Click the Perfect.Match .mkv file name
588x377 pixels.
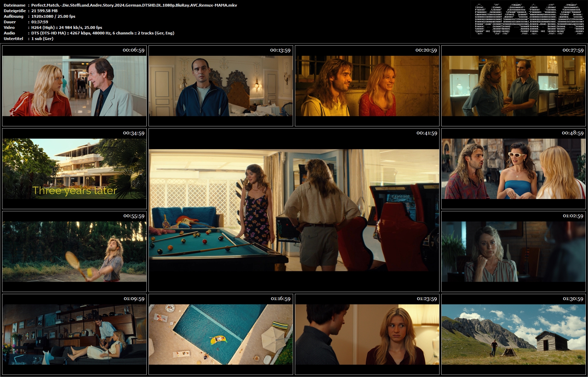point(134,5)
